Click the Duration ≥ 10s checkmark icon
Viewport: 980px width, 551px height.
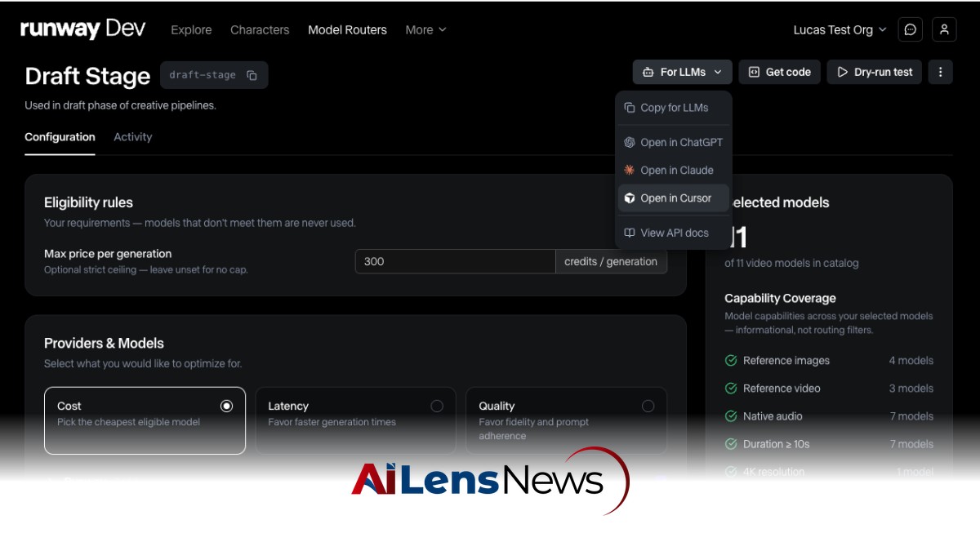coord(731,444)
